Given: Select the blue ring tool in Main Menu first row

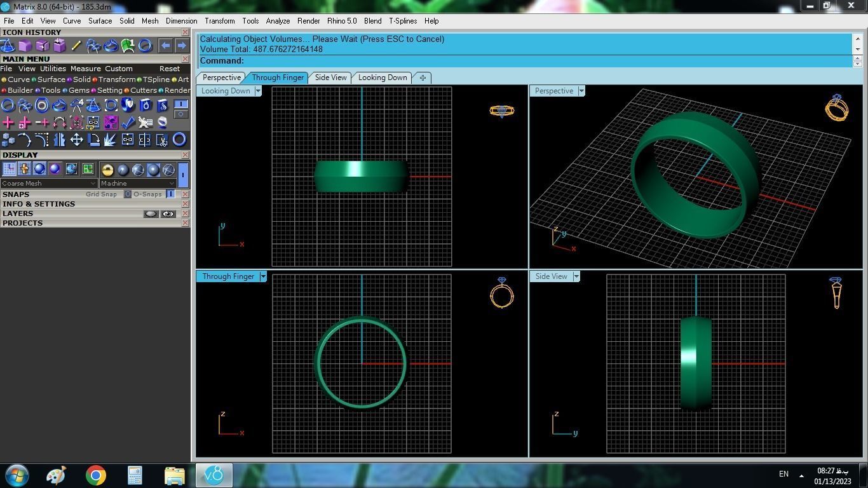Looking at the screenshot, I should (x=8, y=105).
